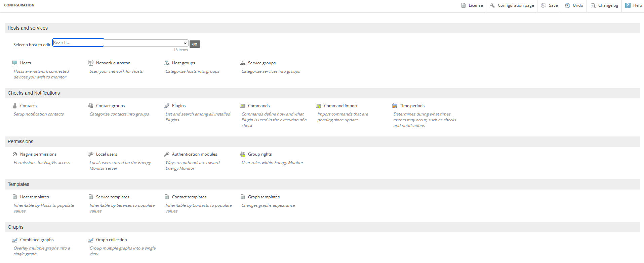Click the Contact templates document icon

pyautogui.click(x=167, y=197)
